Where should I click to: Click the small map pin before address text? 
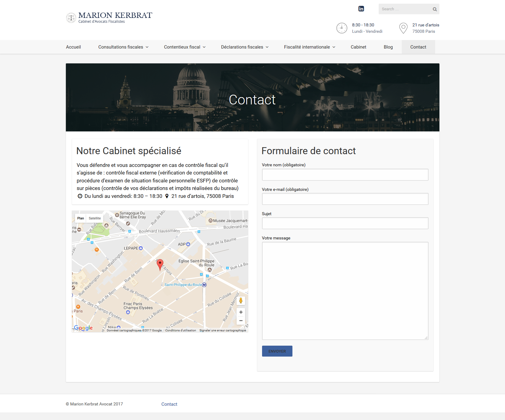tap(167, 196)
